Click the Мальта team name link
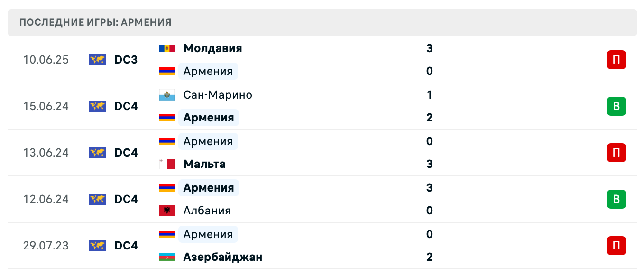The height and width of the screenshot is (277, 644). 204,164
